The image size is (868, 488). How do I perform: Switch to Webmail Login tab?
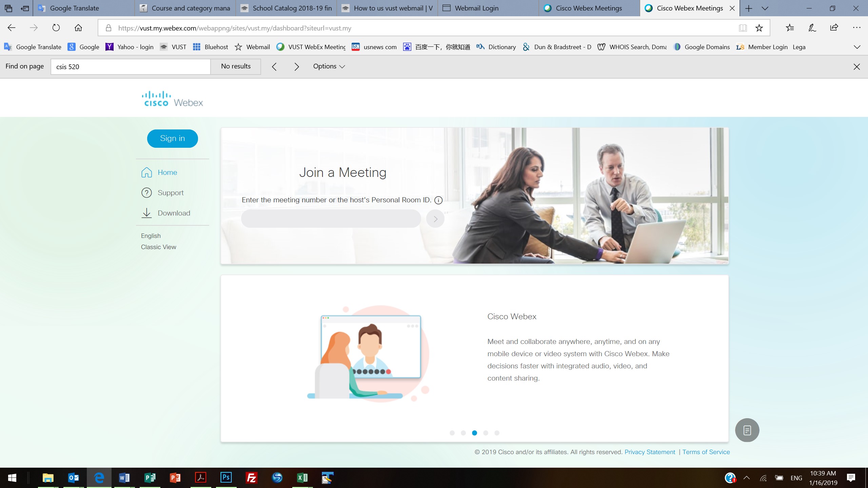point(488,8)
